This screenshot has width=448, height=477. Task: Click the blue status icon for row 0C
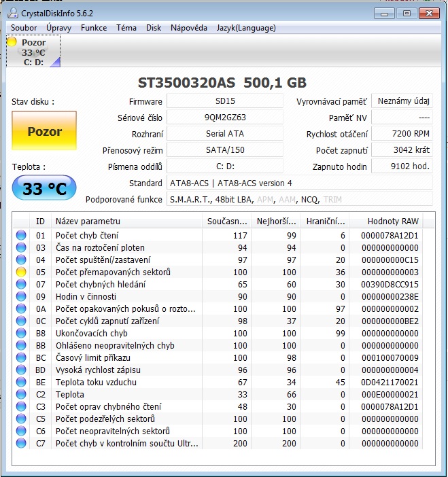click(x=21, y=321)
